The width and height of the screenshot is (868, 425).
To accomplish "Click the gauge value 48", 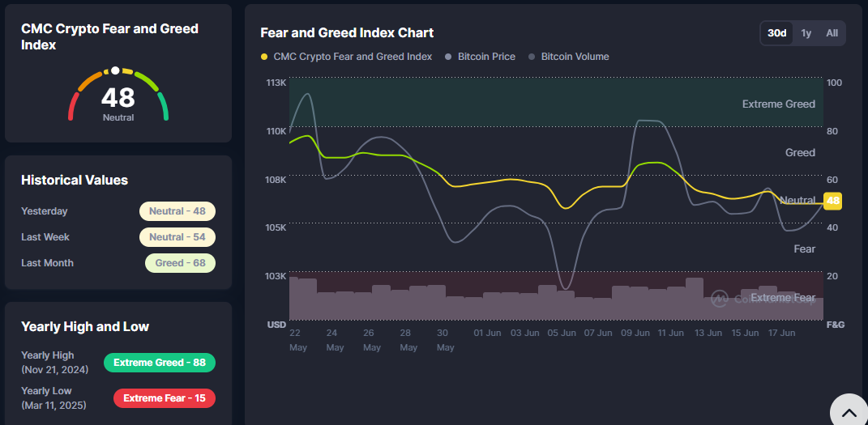I will coord(118,98).
